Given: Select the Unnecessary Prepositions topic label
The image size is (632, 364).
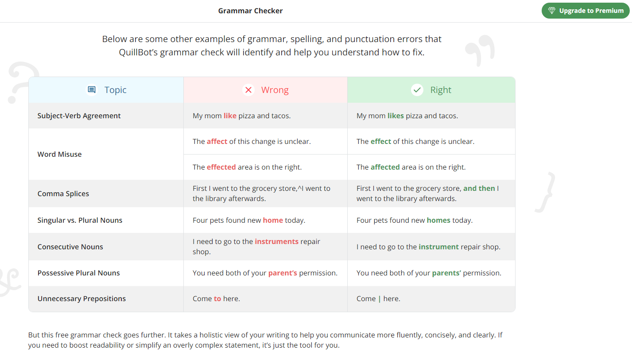Looking at the screenshot, I should point(81,298).
